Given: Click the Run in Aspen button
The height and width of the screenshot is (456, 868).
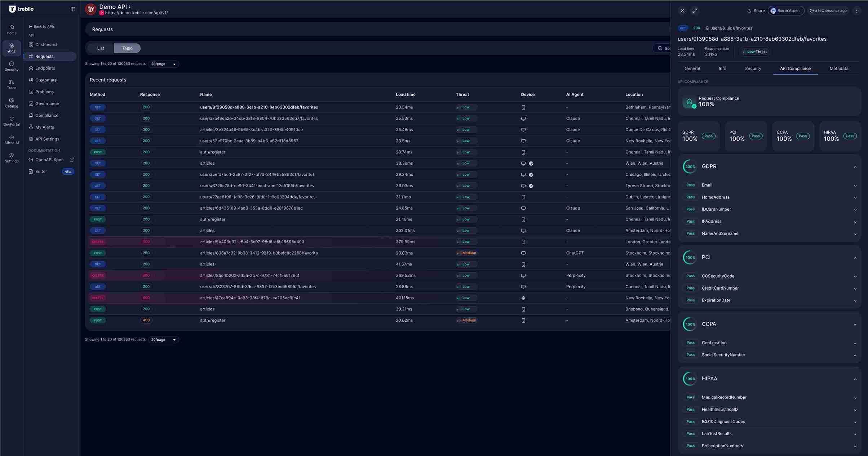Looking at the screenshot, I should click(x=786, y=10).
